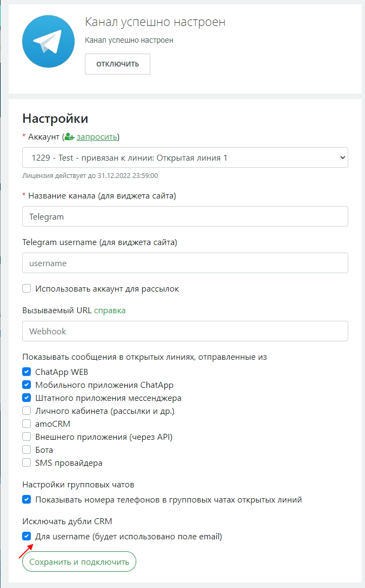Enable Внешнего приложения (через API) checkbox

[26, 437]
